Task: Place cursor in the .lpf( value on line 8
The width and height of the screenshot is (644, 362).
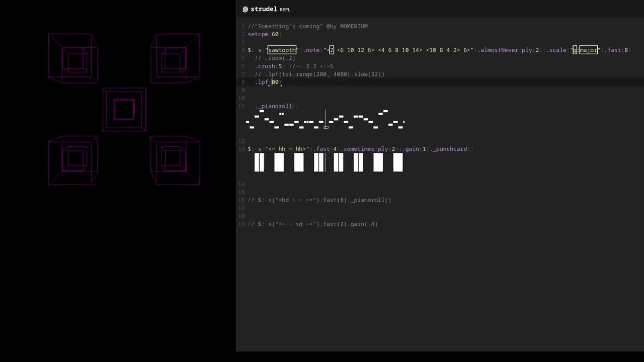Action: pyautogui.click(x=275, y=82)
